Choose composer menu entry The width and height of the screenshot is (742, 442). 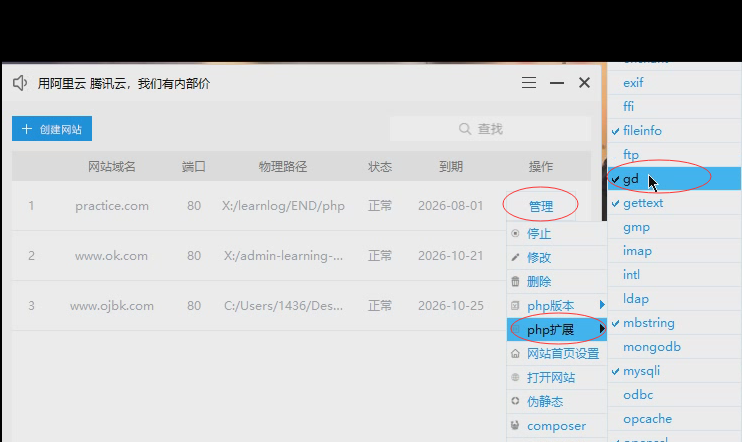pos(557,425)
